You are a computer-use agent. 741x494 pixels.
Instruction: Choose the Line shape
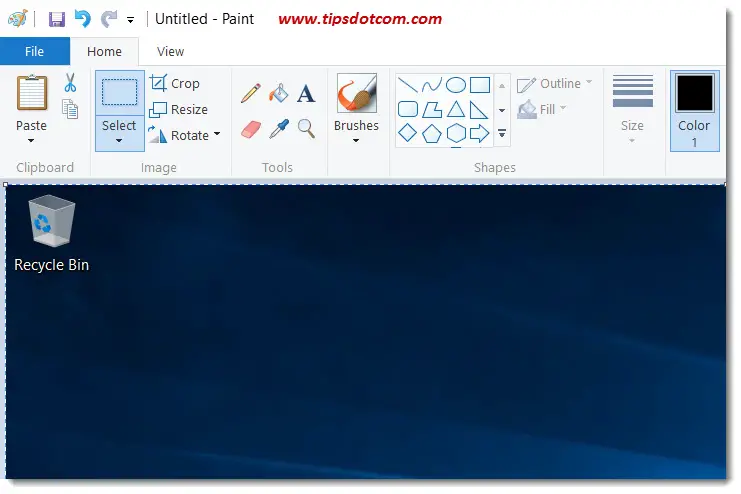[407, 85]
